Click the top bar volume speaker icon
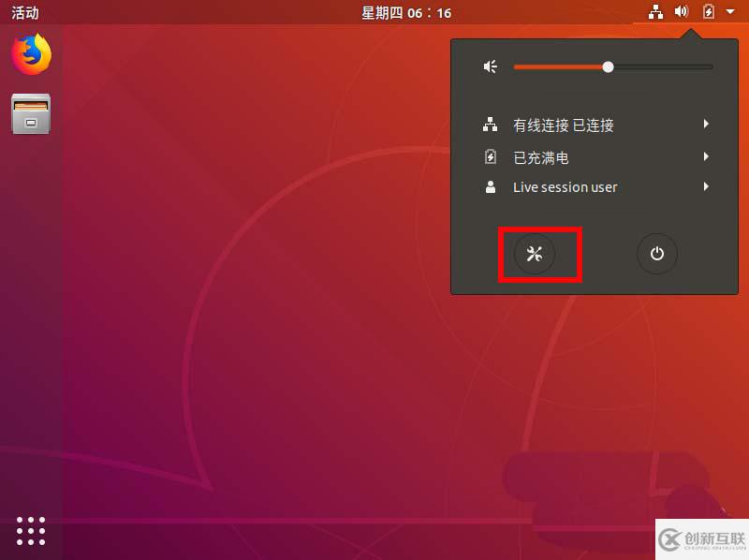 click(x=682, y=11)
